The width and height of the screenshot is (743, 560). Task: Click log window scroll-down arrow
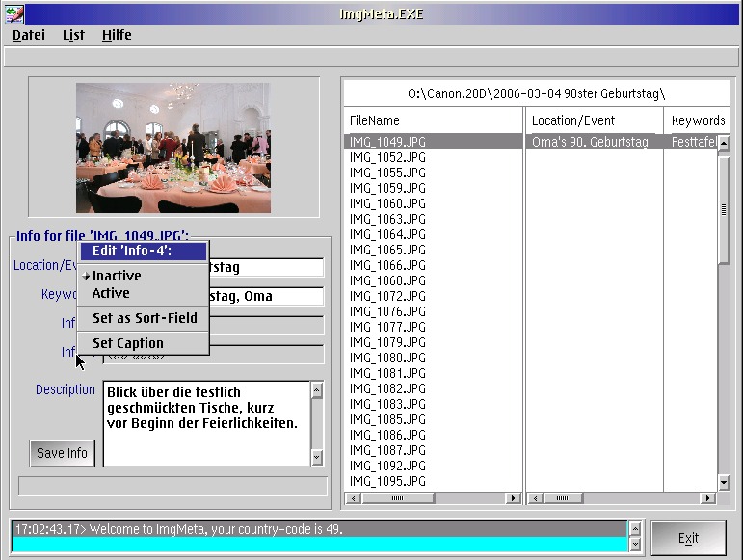coord(635,545)
